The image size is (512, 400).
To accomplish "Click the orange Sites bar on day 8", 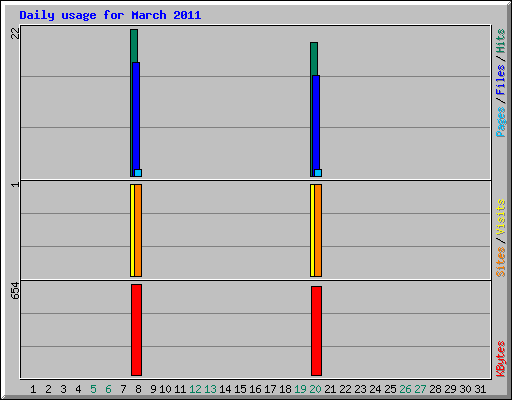I will pos(138,230).
